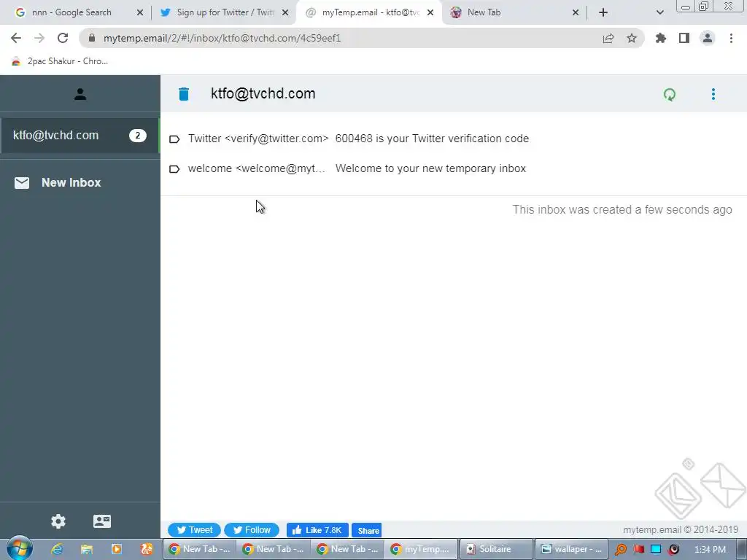This screenshot has height=560, width=747.
Task: Open the Twitter verification code email
Action: tap(453, 139)
